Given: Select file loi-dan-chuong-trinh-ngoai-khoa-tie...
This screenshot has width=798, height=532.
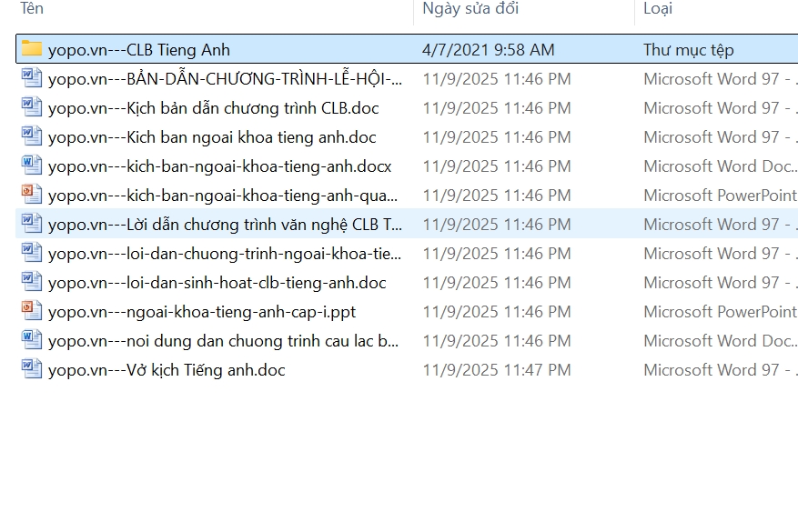Looking at the screenshot, I should click(x=225, y=254).
